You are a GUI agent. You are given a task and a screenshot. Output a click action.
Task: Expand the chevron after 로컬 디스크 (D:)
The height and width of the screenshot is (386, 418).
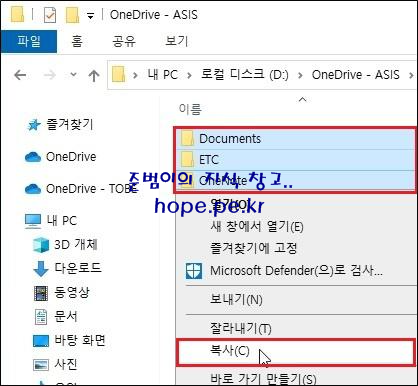click(x=300, y=75)
